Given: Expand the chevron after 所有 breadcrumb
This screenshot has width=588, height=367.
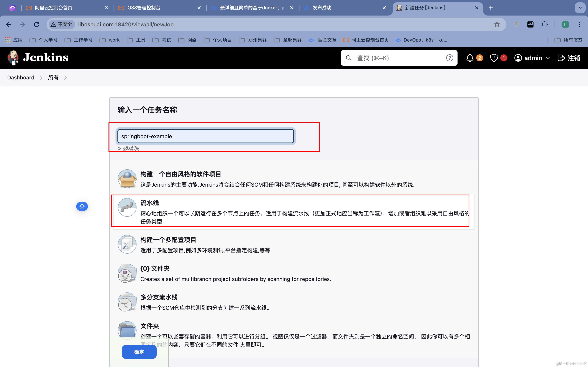Looking at the screenshot, I should [65, 78].
